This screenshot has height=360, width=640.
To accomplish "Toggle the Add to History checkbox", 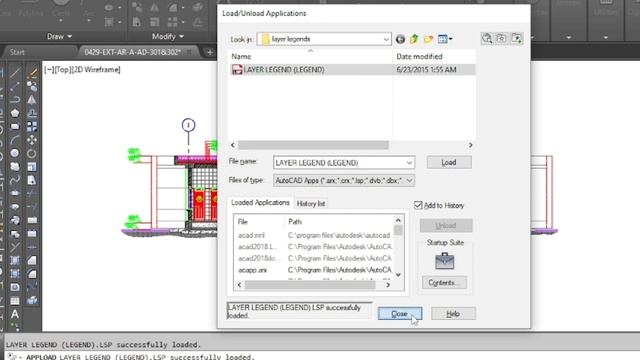I will pyautogui.click(x=418, y=205).
